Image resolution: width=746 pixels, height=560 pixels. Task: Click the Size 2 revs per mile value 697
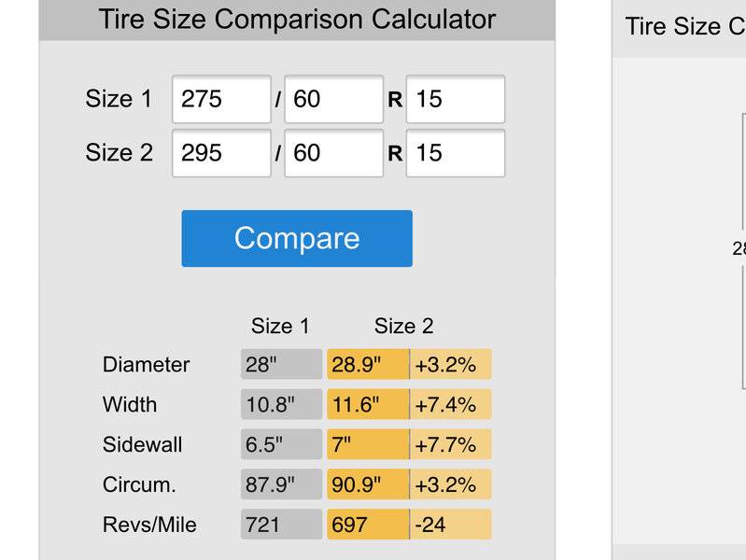(x=368, y=524)
